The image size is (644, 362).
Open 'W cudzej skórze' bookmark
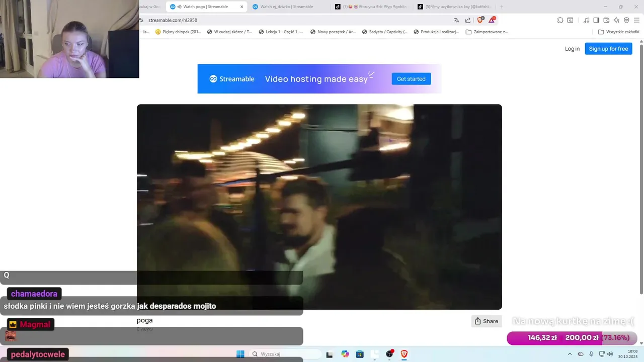pos(229,32)
